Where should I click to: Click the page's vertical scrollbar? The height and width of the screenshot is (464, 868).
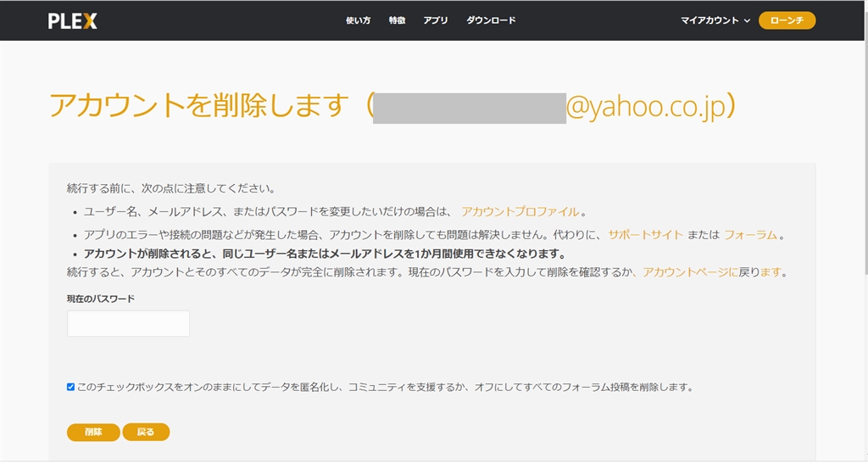[x=865, y=137]
